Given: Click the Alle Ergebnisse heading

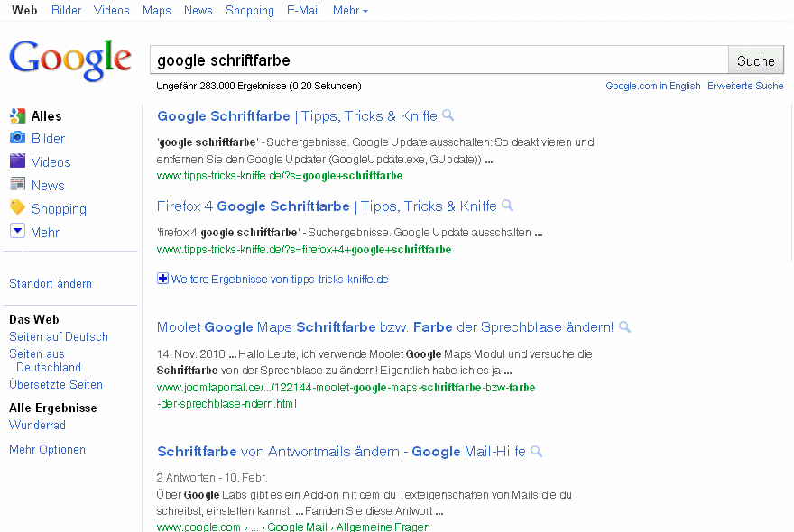Looking at the screenshot, I should (53, 408).
